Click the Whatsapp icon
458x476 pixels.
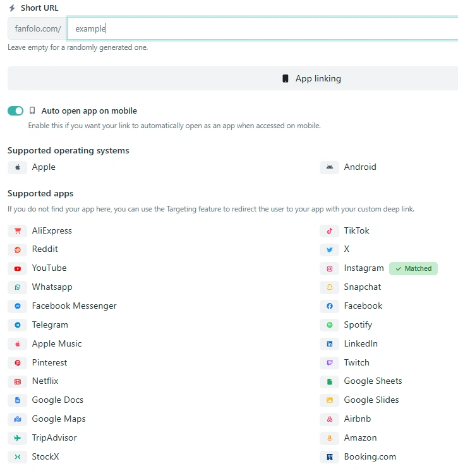click(18, 287)
